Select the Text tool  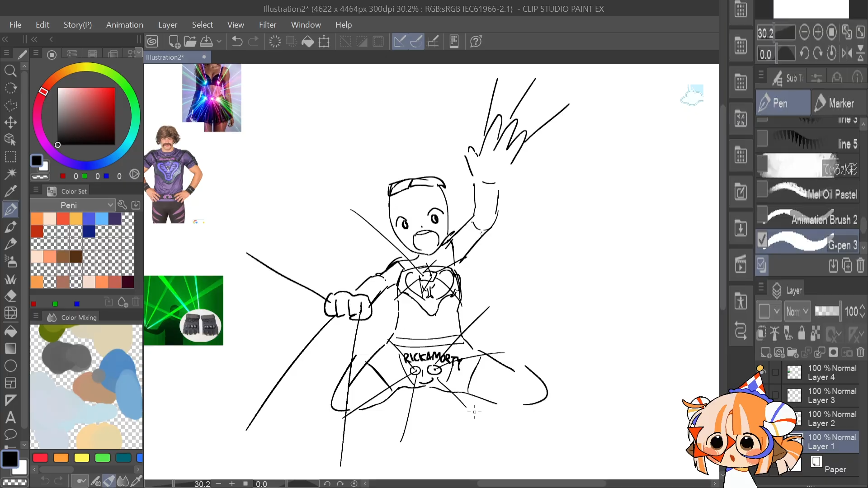pos(10,418)
